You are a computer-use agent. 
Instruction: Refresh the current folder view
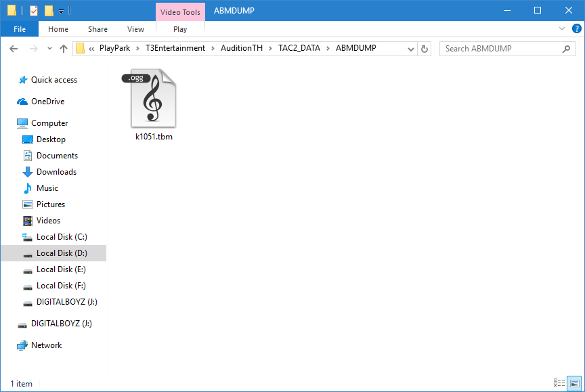coord(425,49)
